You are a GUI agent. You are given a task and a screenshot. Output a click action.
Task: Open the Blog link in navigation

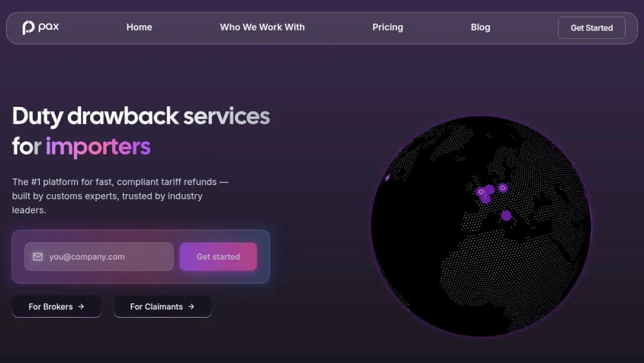coord(481,27)
